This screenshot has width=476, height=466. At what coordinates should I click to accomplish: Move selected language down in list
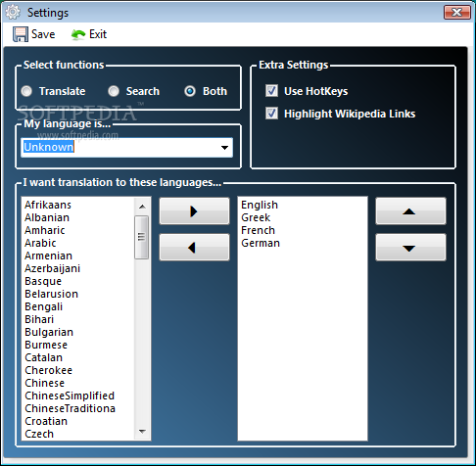tap(410, 248)
